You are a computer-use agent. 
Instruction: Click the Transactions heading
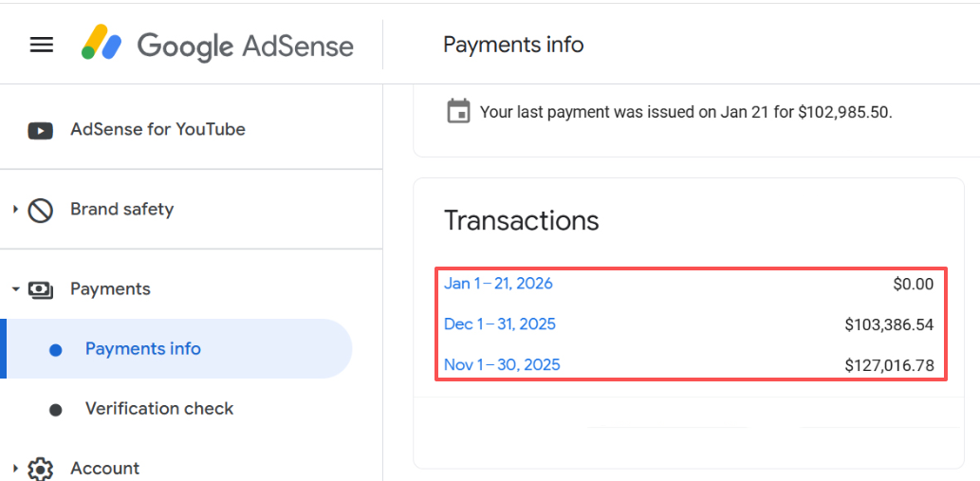click(x=522, y=221)
